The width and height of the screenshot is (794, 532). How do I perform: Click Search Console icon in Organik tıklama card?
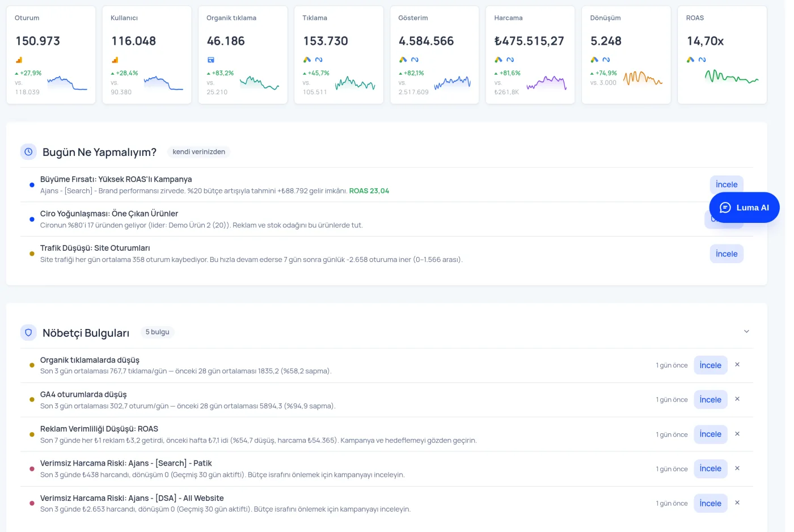click(x=210, y=60)
